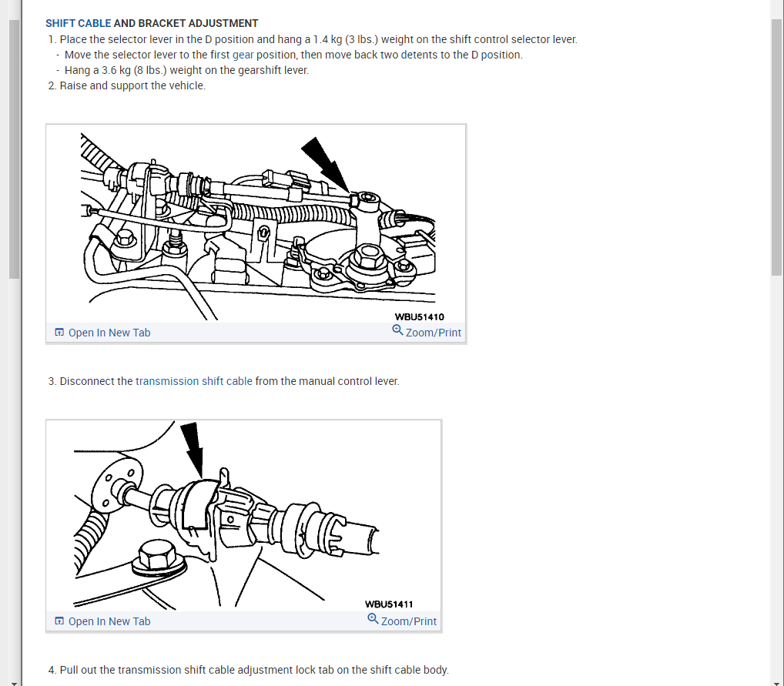Open the SHIFT CABLE heading link
Screen dimensions: 784x686
[78, 23]
